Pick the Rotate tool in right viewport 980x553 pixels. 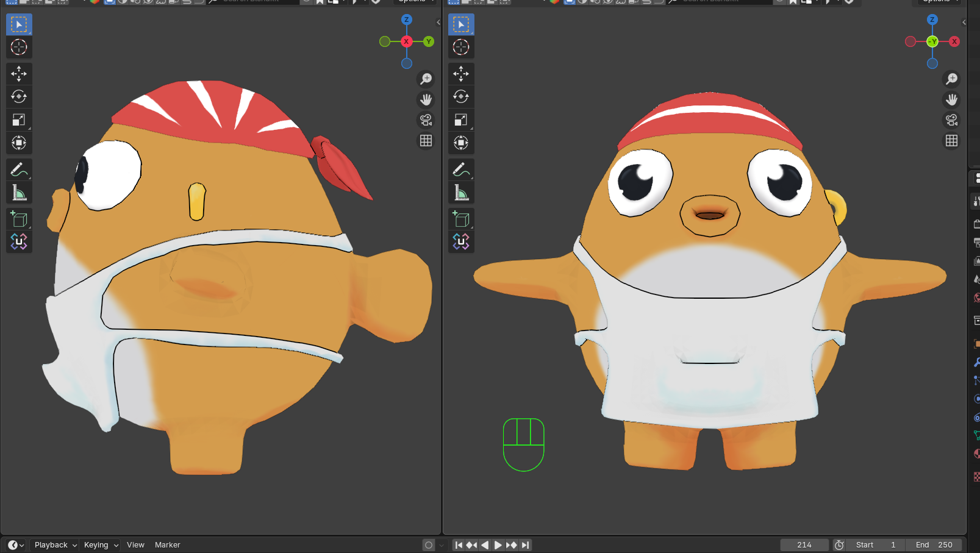pos(461,96)
